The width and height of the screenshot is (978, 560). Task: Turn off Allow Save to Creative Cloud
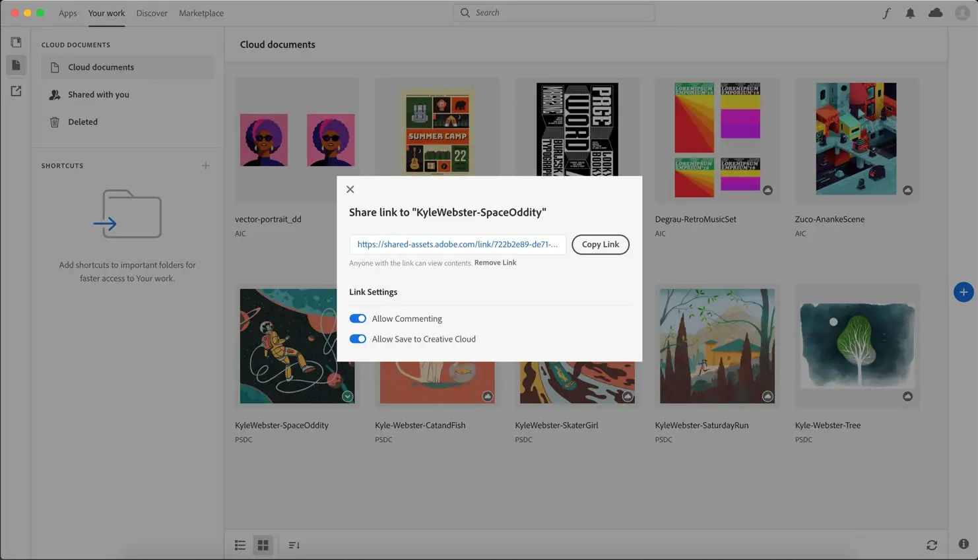pyautogui.click(x=358, y=338)
